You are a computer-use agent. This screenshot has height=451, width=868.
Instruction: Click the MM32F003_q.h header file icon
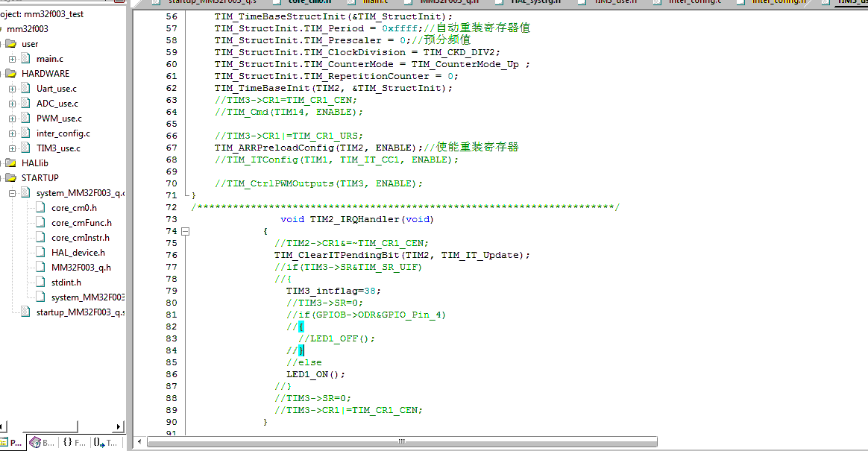(x=40, y=268)
